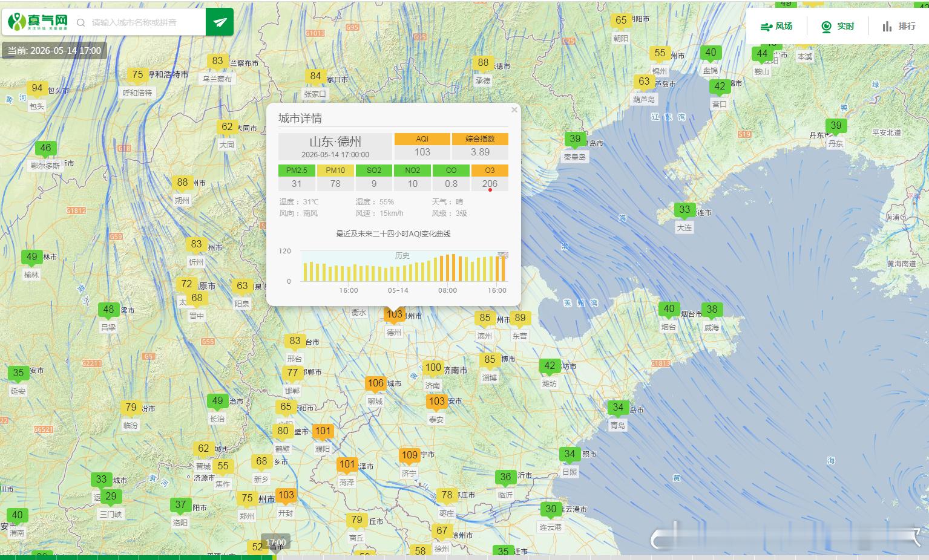The width and height of the screenshot is (929, 560).
Task: Close the 城市详情 popup
Action: 514,109
